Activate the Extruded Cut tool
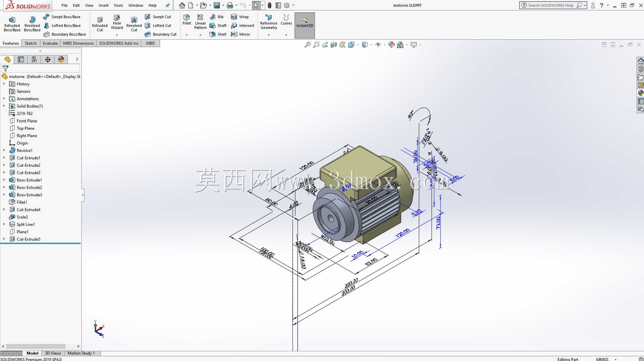 100,24
